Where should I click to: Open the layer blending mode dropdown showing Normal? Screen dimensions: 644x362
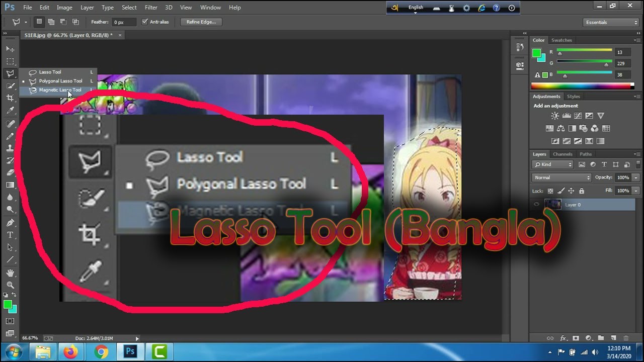tap(561, 177)
